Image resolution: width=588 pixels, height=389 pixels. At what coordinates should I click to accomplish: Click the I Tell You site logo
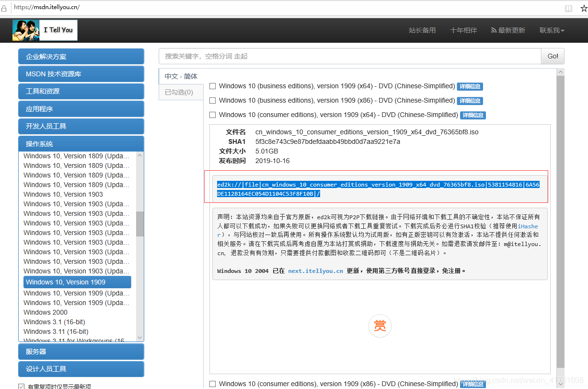pos(44,30)
